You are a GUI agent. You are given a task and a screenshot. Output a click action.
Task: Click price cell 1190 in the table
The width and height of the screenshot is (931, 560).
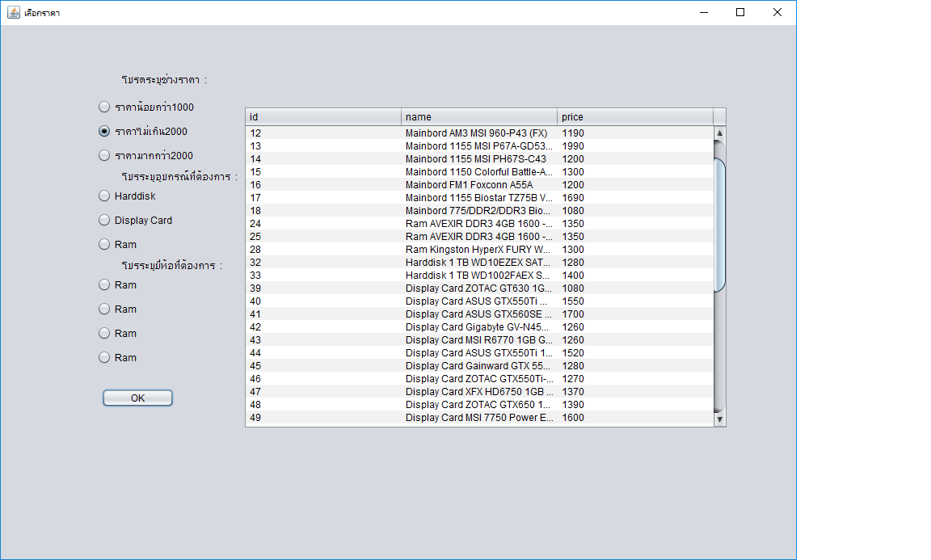click(x=635, y=133)
